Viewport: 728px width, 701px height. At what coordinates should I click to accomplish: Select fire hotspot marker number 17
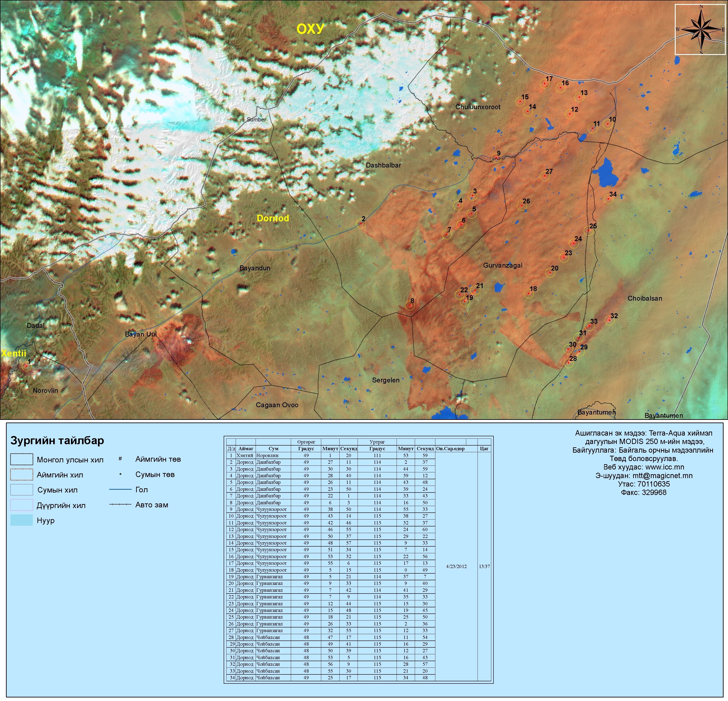coord(544,84)
